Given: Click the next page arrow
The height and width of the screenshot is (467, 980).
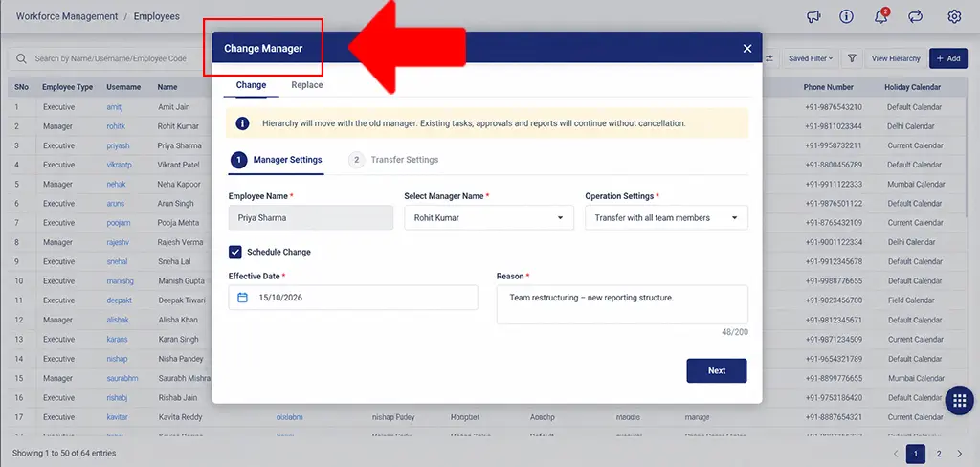Looking at the screenshot, I should 959,454.
